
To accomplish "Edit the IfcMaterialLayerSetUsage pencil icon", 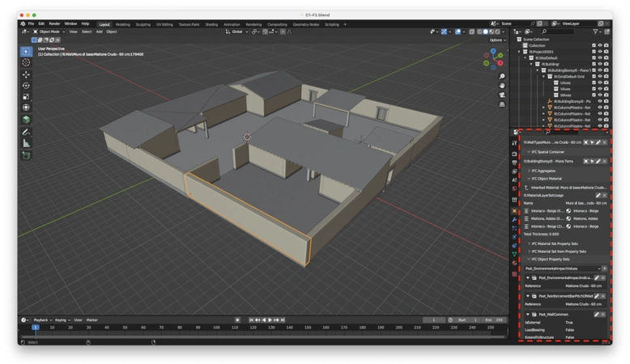I will click(x=598, y=196).
